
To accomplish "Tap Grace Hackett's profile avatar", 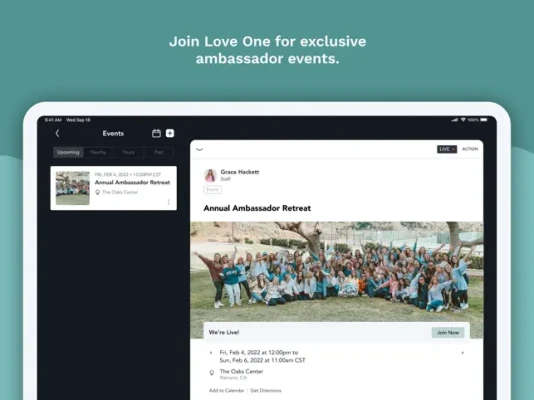I will (x=210, y=175).
